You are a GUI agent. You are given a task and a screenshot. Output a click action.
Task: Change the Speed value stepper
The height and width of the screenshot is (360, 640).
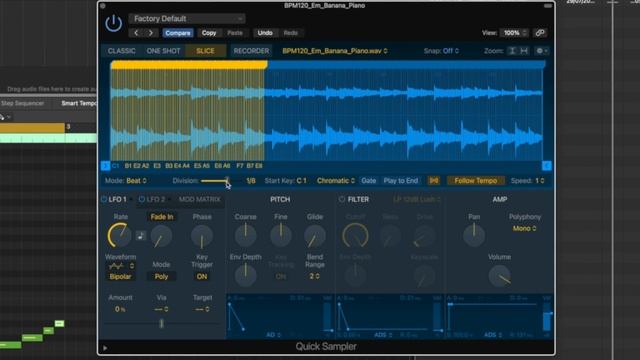(539, 180)
